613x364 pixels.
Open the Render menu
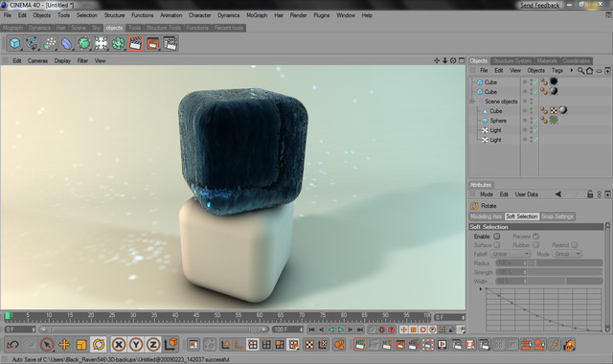pos(298,15)
